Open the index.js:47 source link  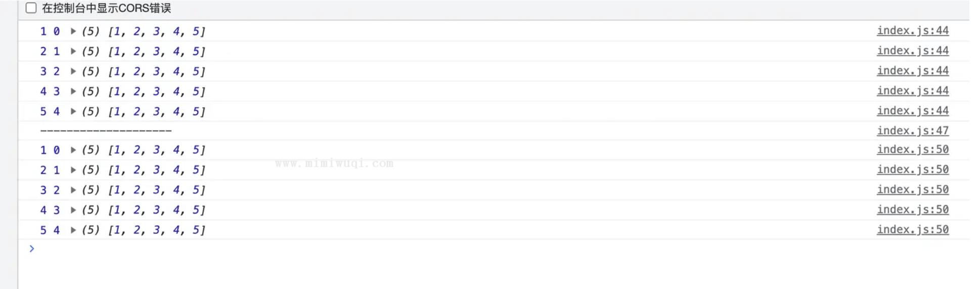click(x=913, y=131)
